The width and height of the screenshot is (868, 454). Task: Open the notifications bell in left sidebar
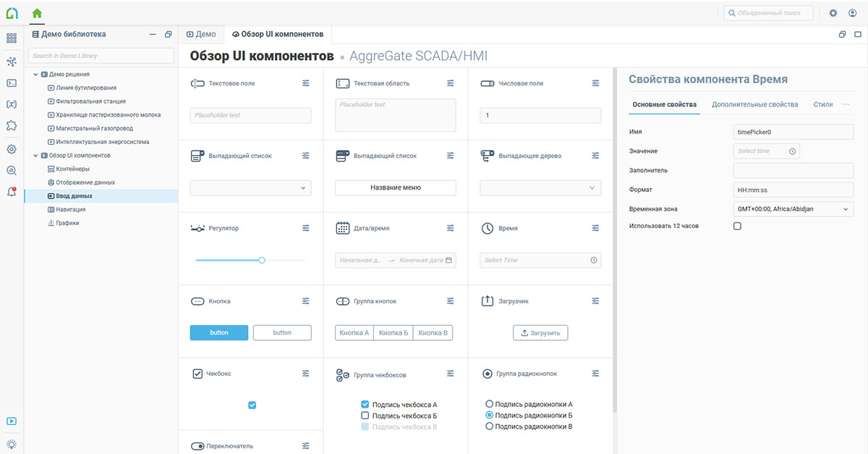[12, 192]
